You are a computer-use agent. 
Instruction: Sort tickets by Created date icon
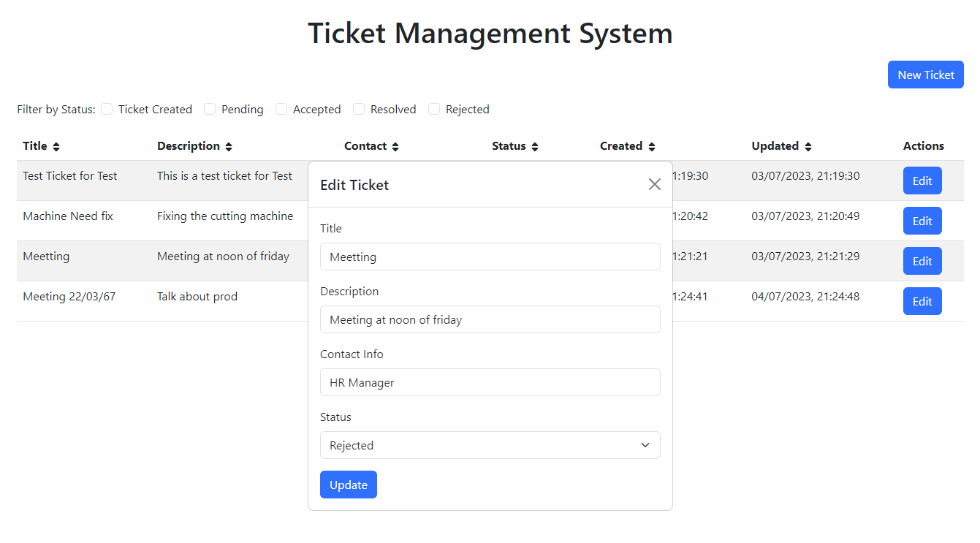click(x=652, y=147)
